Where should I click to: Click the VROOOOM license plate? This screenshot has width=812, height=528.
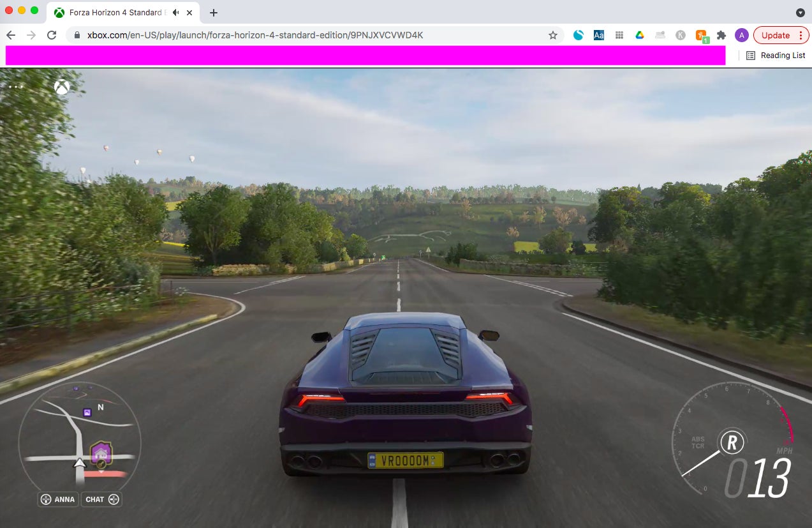pos(405,460)
